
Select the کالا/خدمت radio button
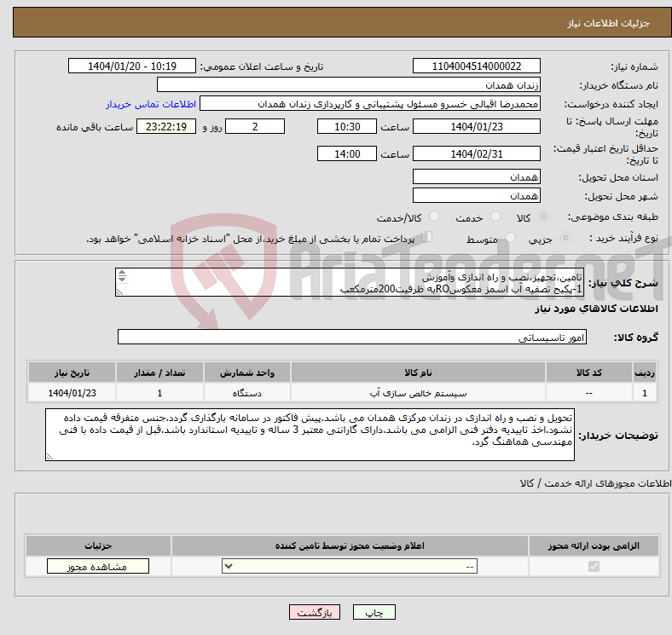click(x=435, y=216)
